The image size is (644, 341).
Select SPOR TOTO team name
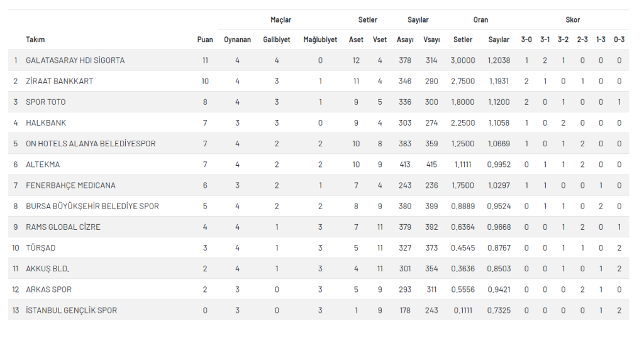click(x=45, y=102)
